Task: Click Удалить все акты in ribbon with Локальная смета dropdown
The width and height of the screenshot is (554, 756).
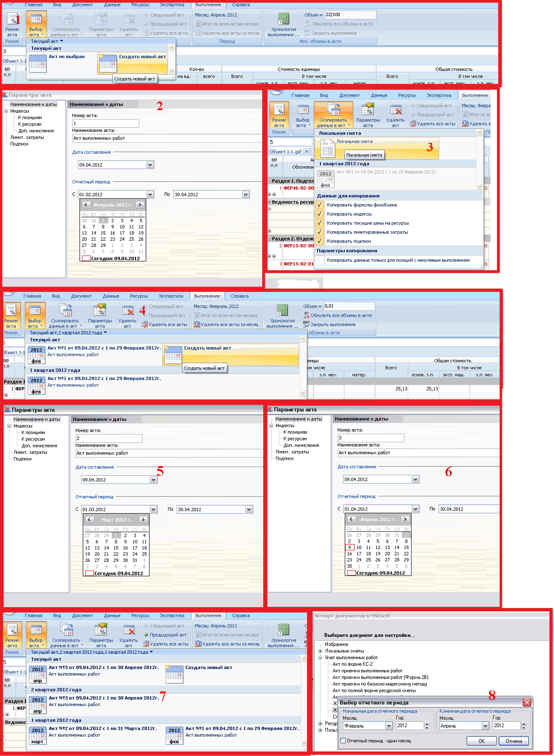Action: [x=433, y=124]
